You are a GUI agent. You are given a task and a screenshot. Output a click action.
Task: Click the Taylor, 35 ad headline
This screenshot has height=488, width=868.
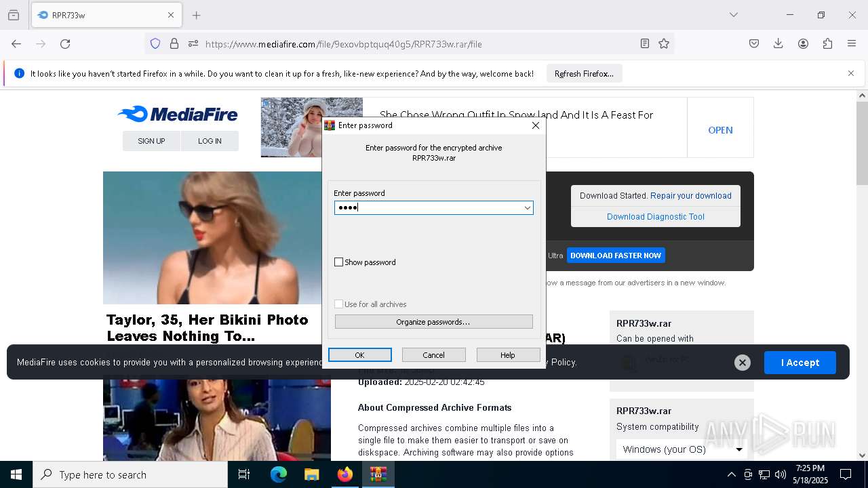(x=208, y=328)
